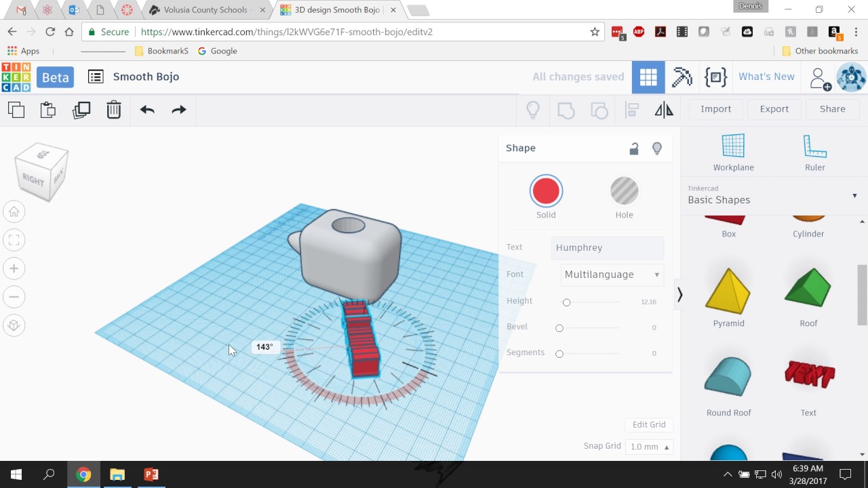Click the Text input field containing Humphrey

click(x=607, y=247)
